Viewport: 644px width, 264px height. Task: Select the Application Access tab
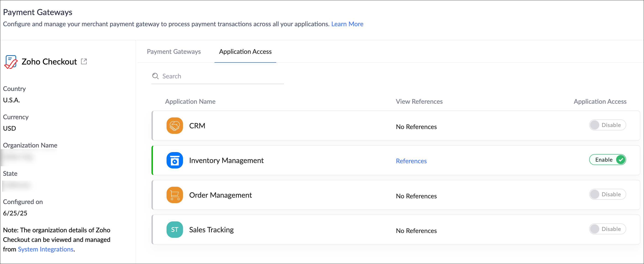[245, 51]
